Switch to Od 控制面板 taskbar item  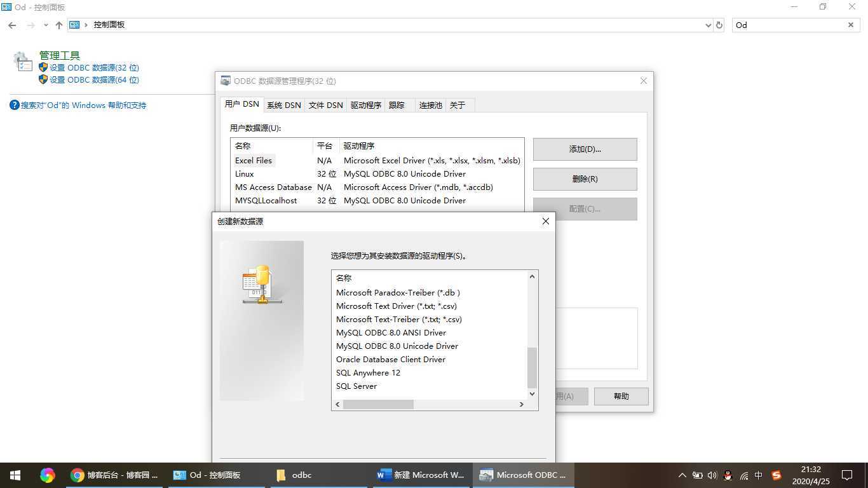[x=217, y=475]
